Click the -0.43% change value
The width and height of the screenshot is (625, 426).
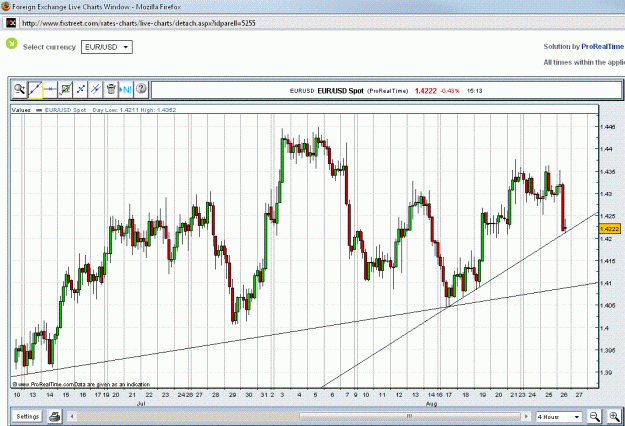click(450, 91)
